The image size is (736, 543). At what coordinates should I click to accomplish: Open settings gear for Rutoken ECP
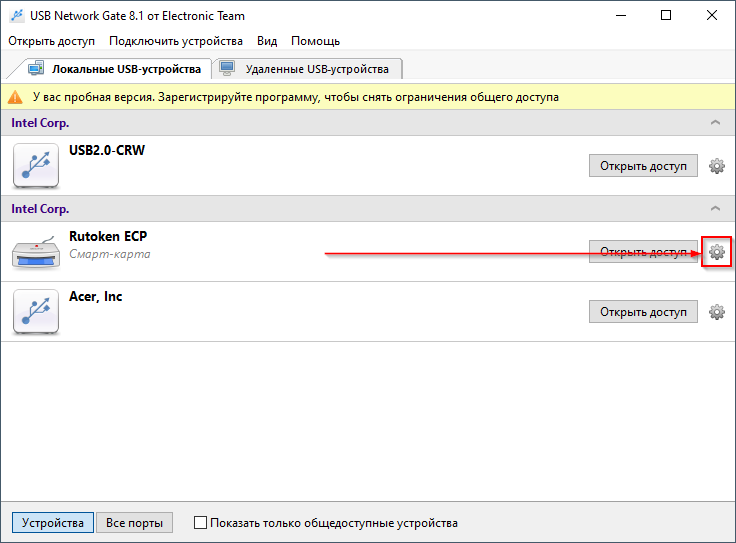716,252
